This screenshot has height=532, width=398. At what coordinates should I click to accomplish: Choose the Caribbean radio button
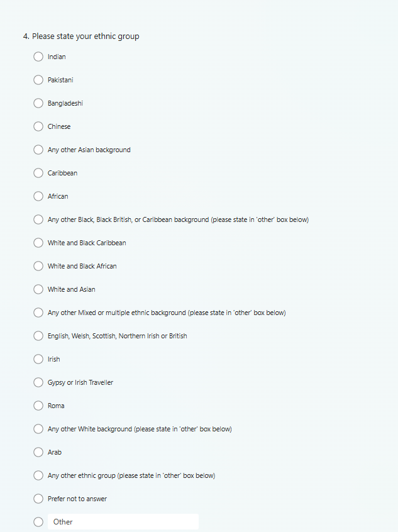coord(38,173)
